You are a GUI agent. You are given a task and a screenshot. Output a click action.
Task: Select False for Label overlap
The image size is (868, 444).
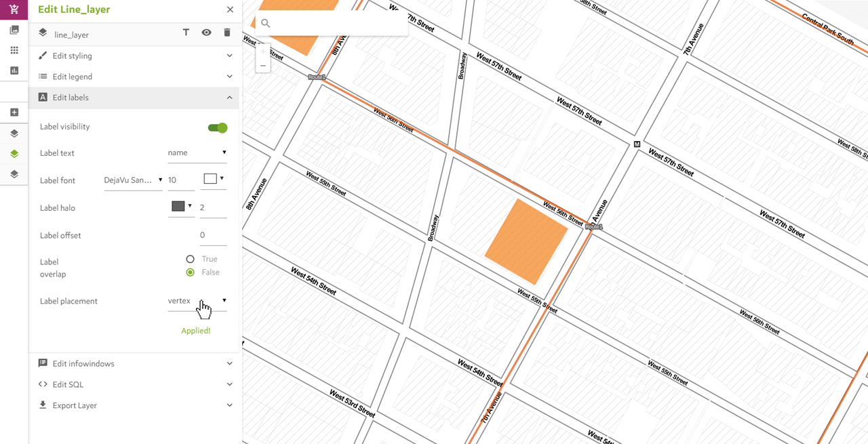(x=190, y=272)
